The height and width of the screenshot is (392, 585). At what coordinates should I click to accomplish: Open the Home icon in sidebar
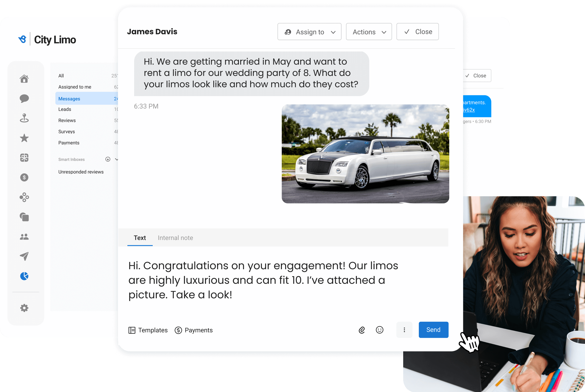click(24, 79)
